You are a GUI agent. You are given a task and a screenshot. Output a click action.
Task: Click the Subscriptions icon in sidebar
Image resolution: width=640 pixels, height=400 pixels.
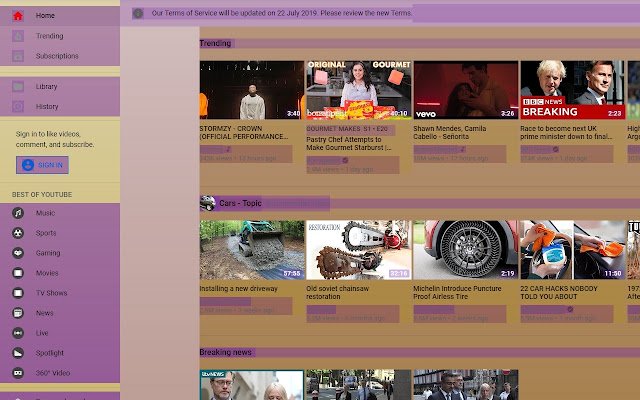(18, 56)
